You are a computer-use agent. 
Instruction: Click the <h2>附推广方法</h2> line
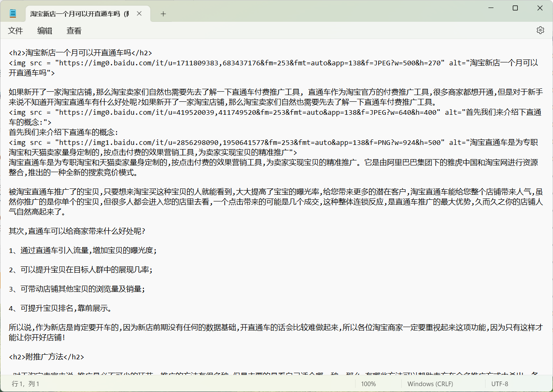click(x=47, y=357)
